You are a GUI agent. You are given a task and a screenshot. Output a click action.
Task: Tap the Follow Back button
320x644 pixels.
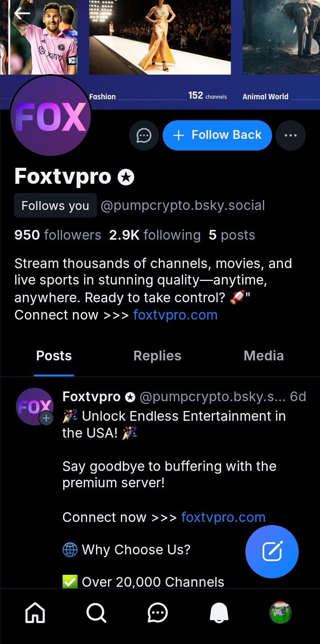tap(217, 135)
